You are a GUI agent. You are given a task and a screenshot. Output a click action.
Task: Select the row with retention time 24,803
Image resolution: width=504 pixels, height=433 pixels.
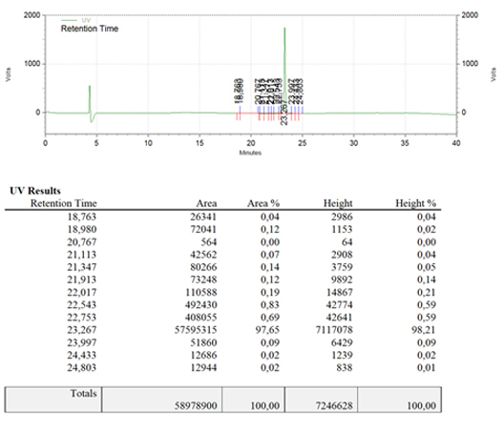(222, 367)
